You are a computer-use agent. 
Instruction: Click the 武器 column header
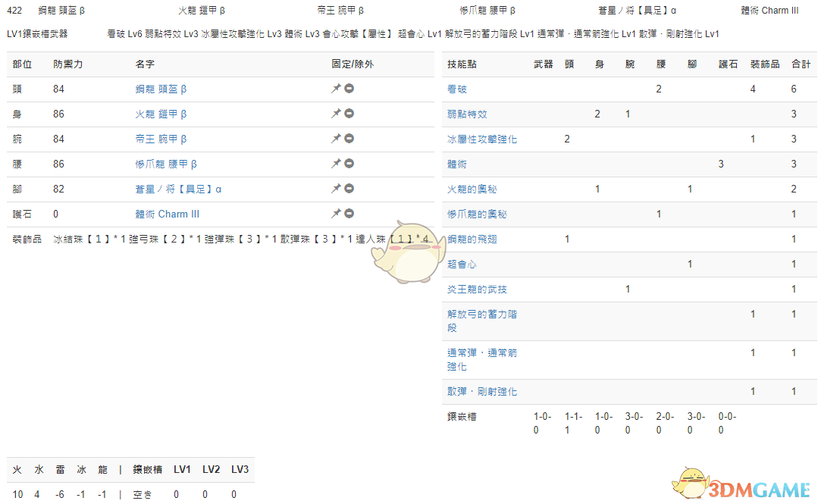(x=543, y=64)
